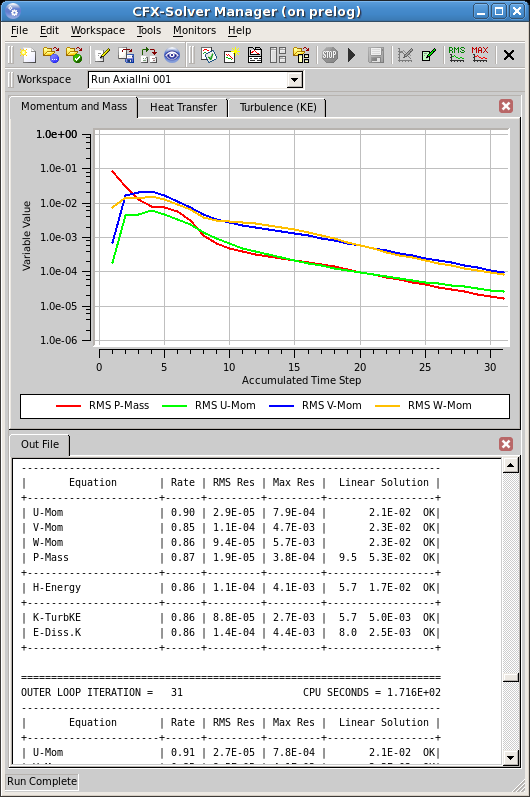Click the Run Complete status text
530x797 pixels.
42,781
